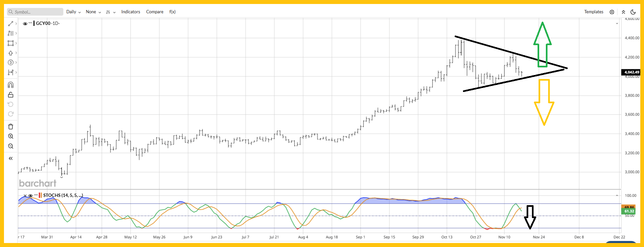Switch to dark mode with moon icon
Viewport: 644px width, 247px height.
click(x=633, y=12)
